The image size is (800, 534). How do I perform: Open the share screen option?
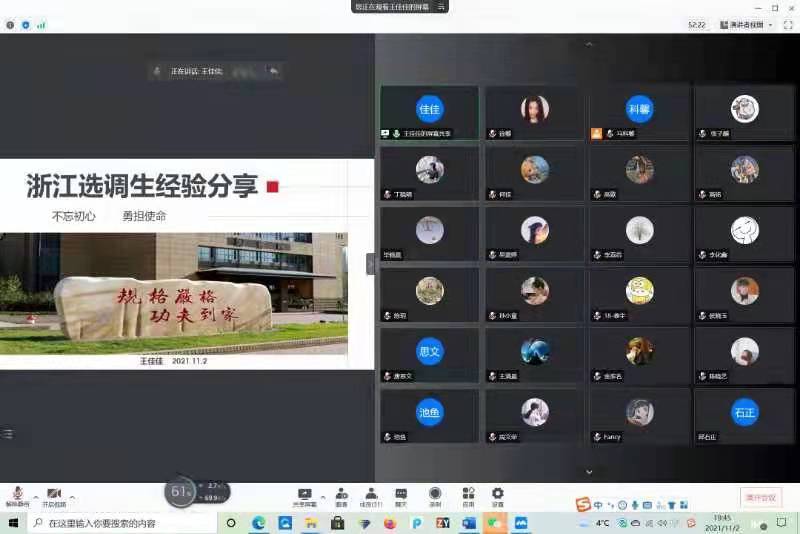[x=304, y=495]
